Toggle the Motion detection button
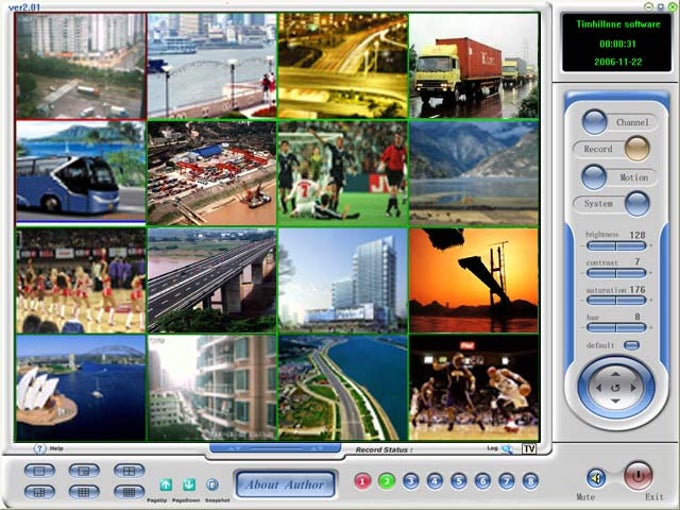Image resolution: width=680 pixels, height=510 pixels. (x=594, y=177)
